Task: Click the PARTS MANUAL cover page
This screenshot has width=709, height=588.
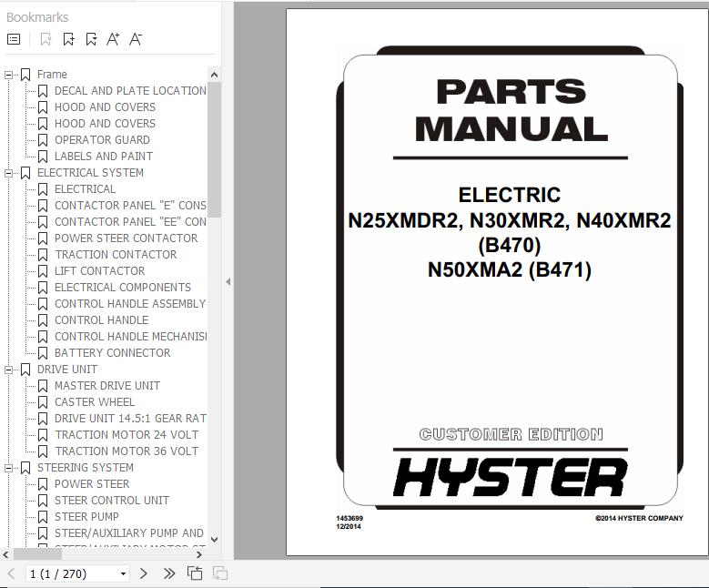Action: tap(497, 282)
